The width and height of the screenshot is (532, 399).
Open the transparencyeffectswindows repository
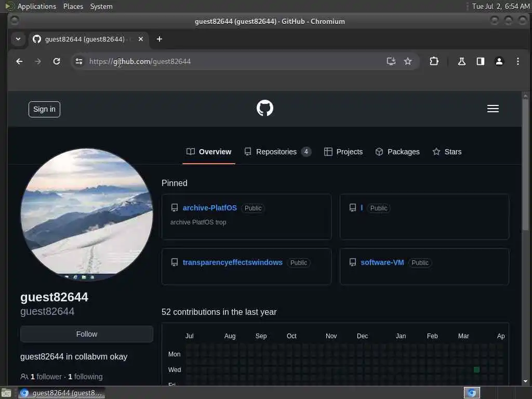[232, 262]
